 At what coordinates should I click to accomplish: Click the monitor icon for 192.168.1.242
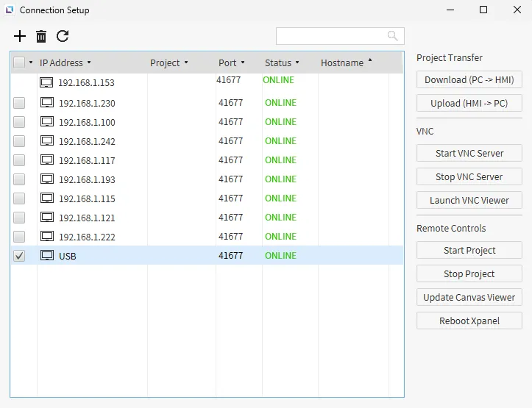(47, 141)
